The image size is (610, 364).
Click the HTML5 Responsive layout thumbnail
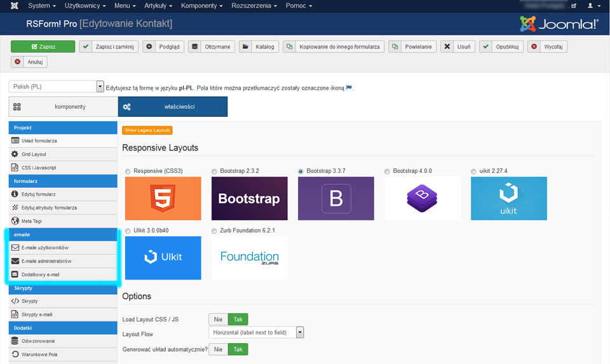pyautogui.click(x=163, y=198)
